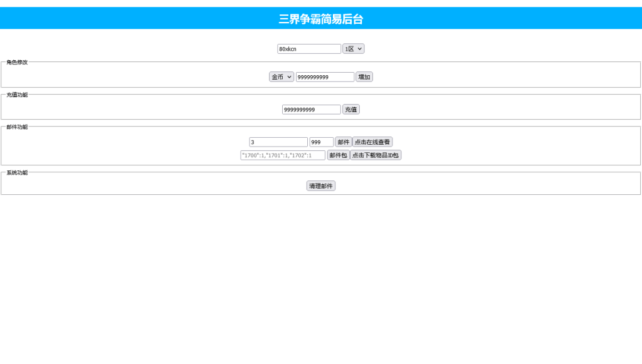Click the mail item ID field containing 3
Image resolution: width=642 pixels, height=364 pixels.
tap(278, 142)
